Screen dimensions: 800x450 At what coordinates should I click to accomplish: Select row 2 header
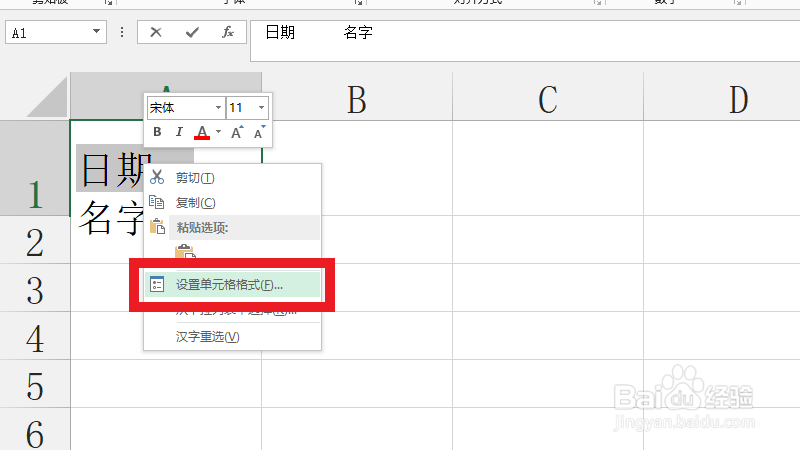[35, 240]
